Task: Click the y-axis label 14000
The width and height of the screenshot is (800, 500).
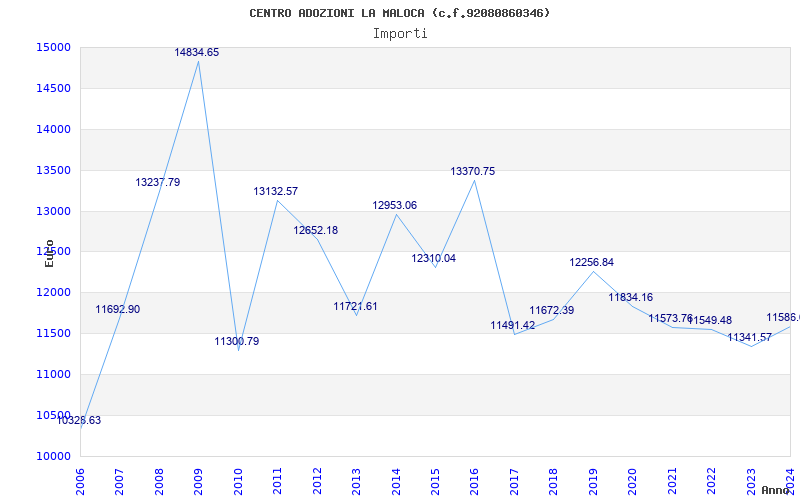Action: point(53,129)
